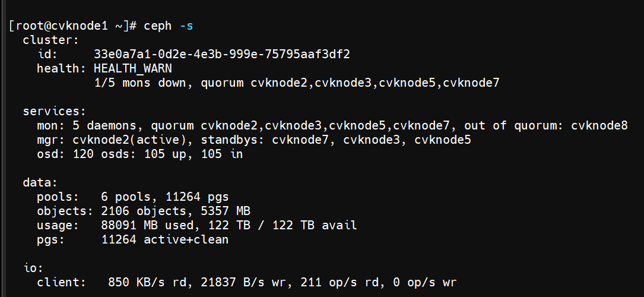Click "out of quorum: cvknode8" text

(545, 126)
